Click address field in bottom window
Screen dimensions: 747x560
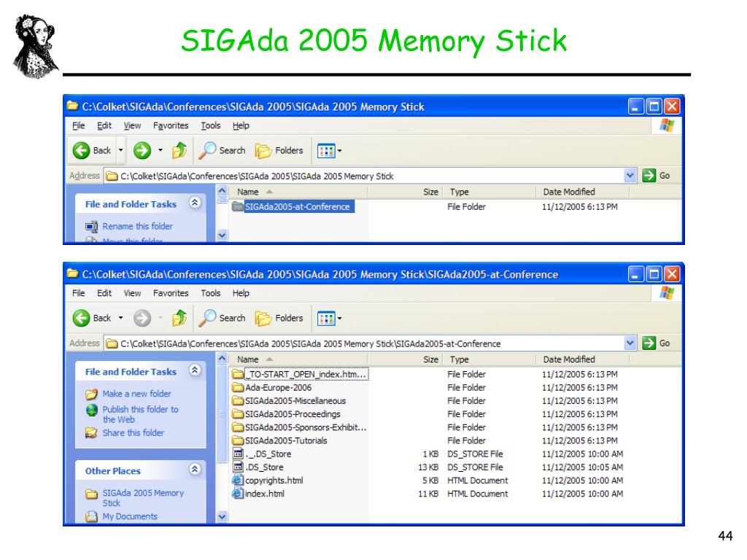coord(365,343)
